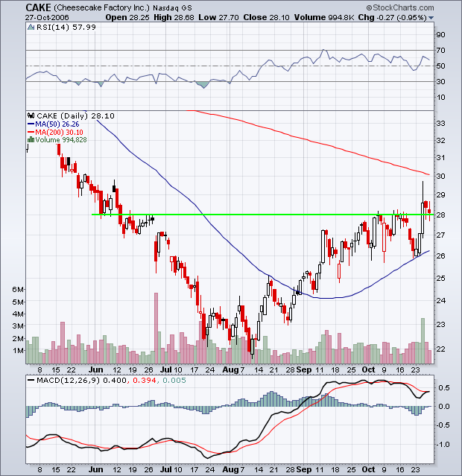Select the blue MA(50) line swatch
This screenshot has height=476, width=462.
coord(31,124)
